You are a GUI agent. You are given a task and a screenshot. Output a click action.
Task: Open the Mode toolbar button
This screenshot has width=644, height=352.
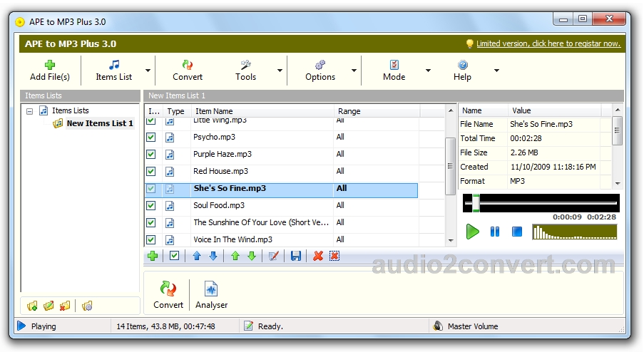coord(394,71)
